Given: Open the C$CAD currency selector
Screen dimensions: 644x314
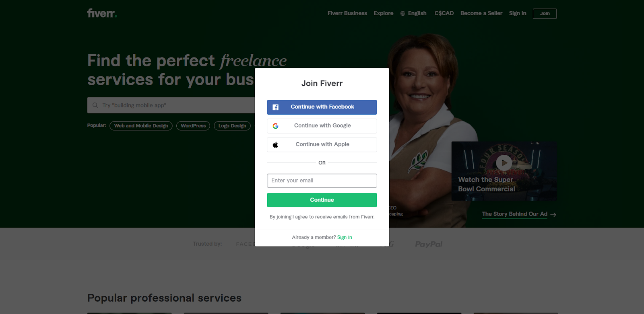Looking at the screenshot, I should (444, 13).
